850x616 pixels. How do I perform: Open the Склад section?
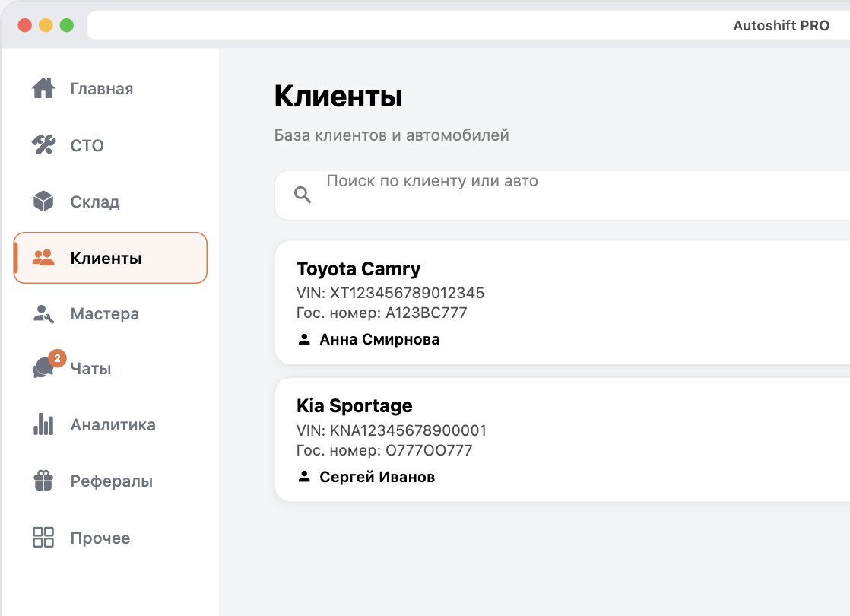coord(110,202)
